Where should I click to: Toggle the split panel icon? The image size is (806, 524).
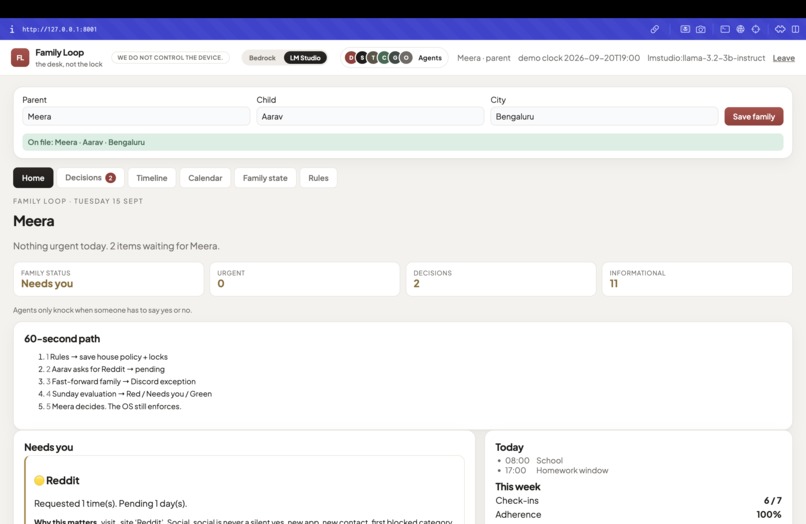(x=795, y=29)
